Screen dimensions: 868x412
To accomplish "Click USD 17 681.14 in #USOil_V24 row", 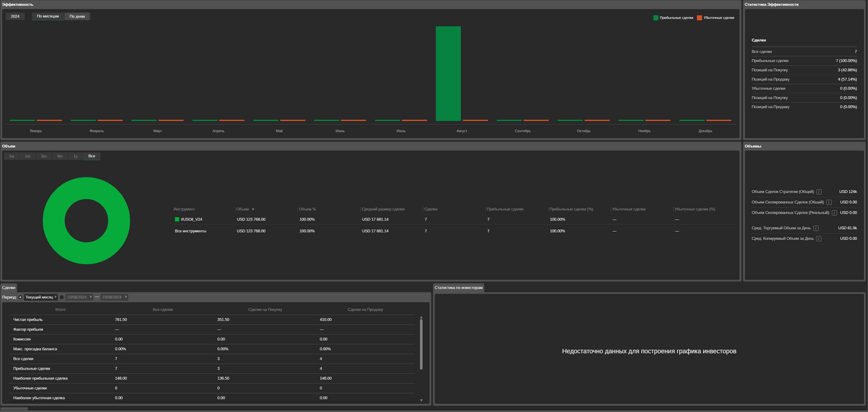I will pos(375,219).
